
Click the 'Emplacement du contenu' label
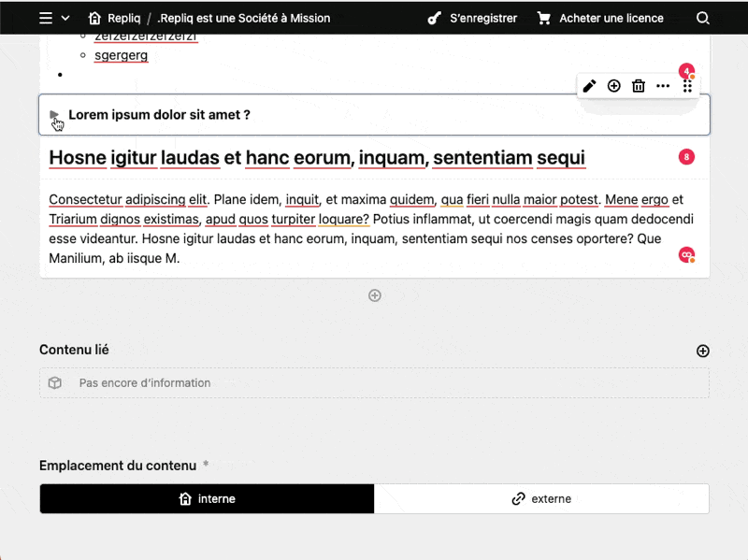(118, 466)
